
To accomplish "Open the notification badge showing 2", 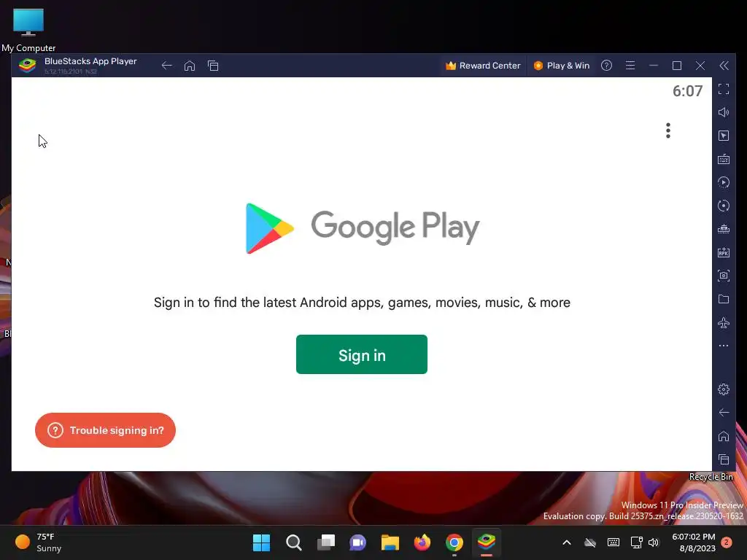I will (727, 542).
